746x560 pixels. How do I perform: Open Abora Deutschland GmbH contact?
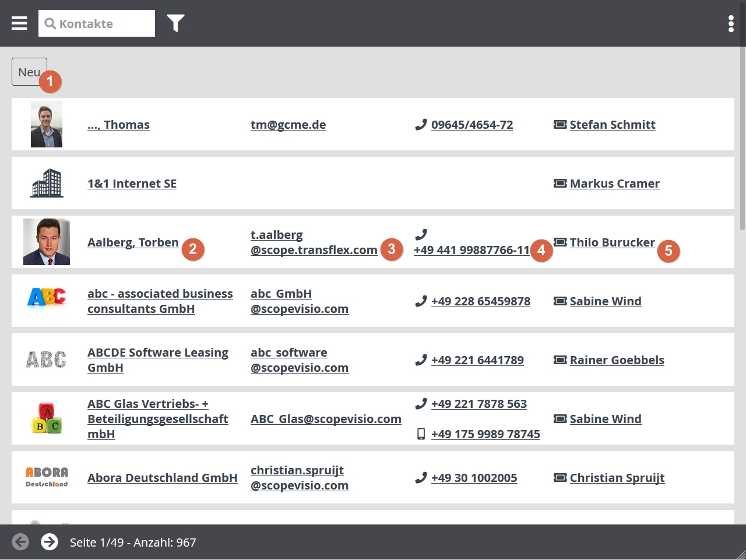coord(163,478)
